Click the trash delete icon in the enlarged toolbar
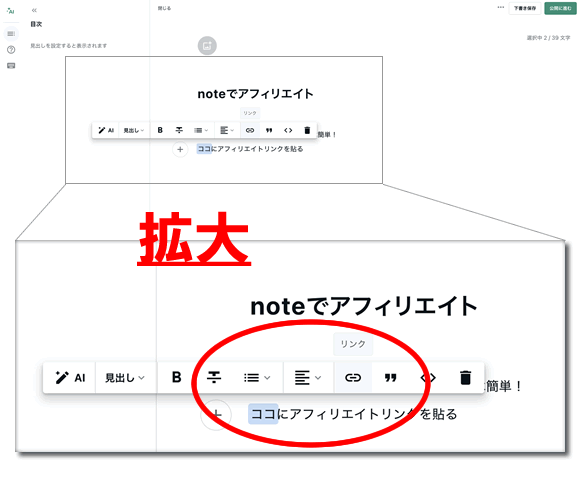The width and height of the screenshot is (580, 500). [x=465, y=377]
